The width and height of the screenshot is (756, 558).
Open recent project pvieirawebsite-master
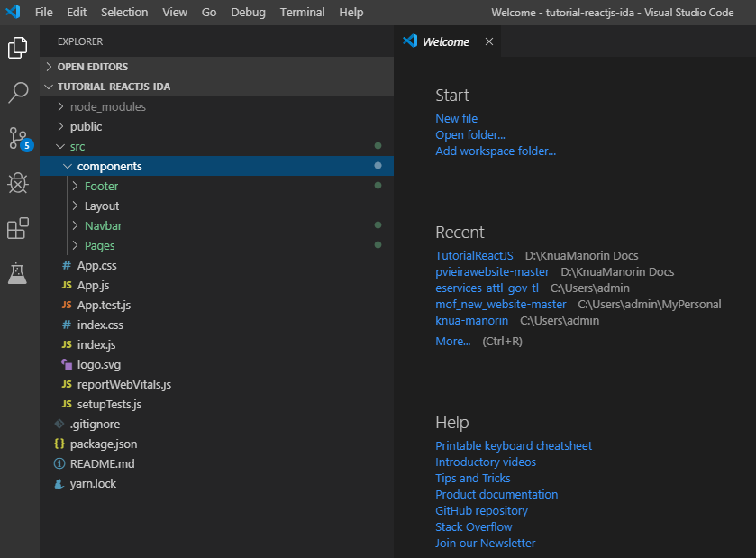click(492, 272)
